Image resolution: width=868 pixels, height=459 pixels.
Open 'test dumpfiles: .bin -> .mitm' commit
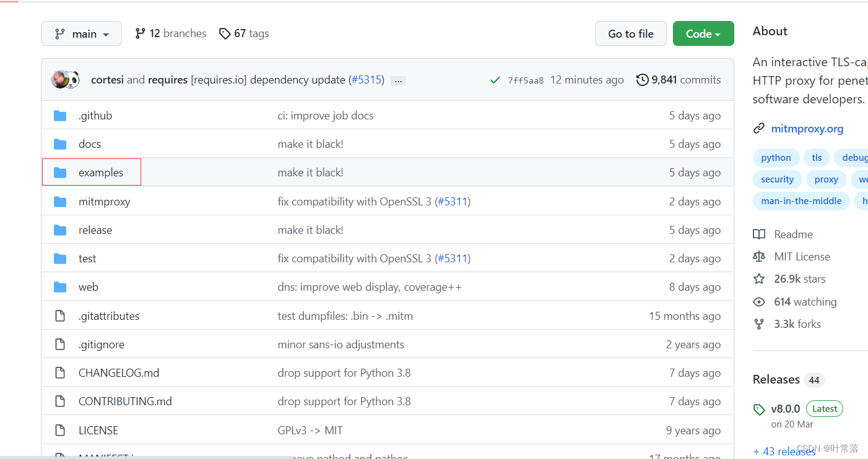pos(345,316)
